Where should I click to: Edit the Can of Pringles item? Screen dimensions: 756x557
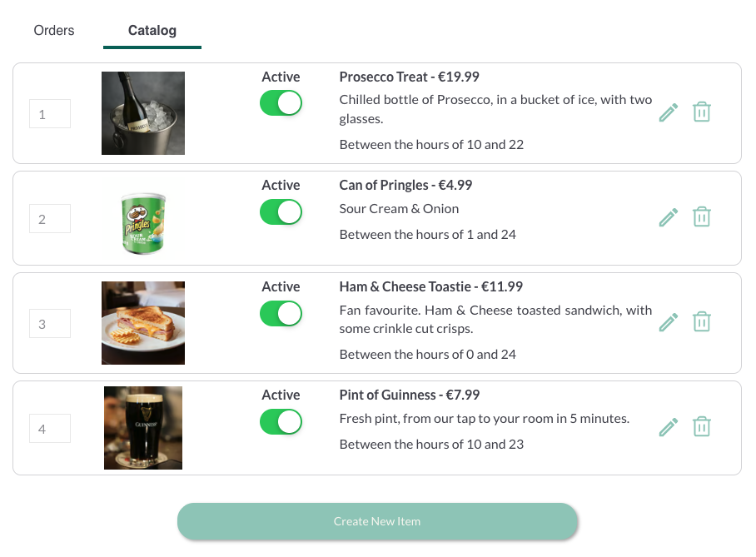tap(668, 216)
